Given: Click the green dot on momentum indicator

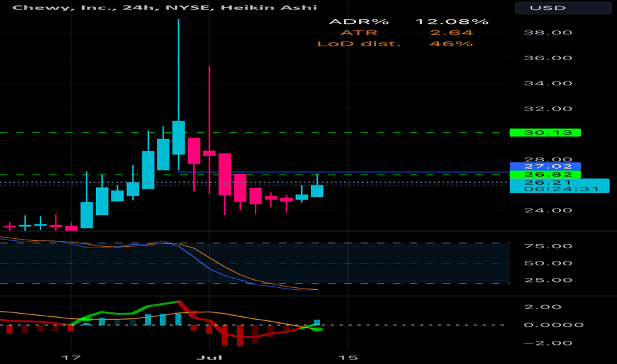Looking at the screenshot, I should tap(317, 329).
